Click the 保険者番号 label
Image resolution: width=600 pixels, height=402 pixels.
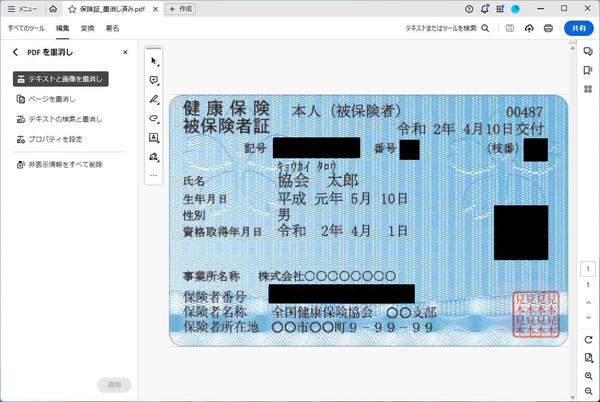(215, 297)
